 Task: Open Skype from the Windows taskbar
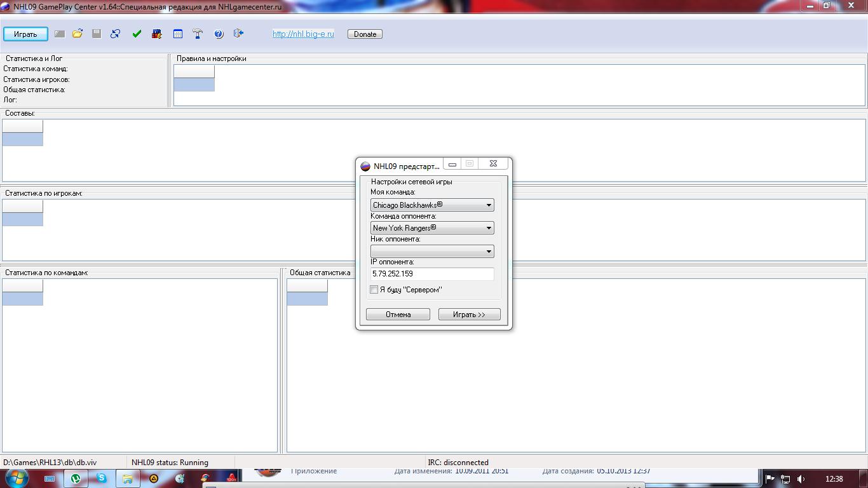coord(102,478)
